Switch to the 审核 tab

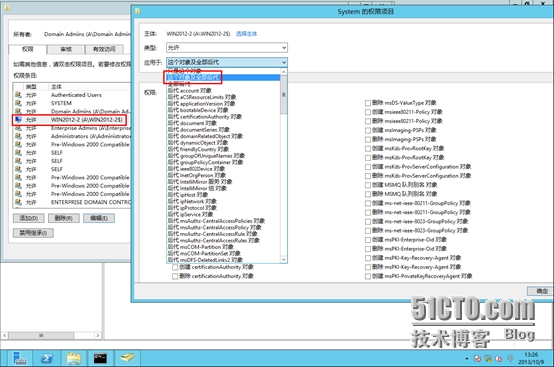[x=66, y=49]
